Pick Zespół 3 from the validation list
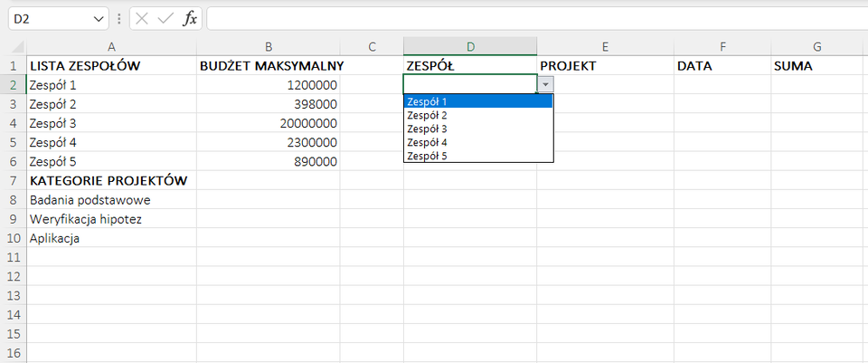 point(477,129)
